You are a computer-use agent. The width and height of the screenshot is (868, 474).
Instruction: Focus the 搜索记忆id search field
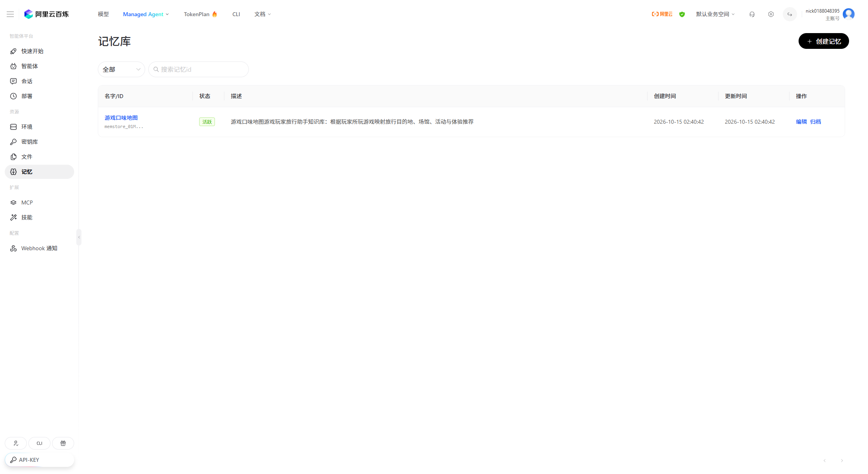click(198, 69)
